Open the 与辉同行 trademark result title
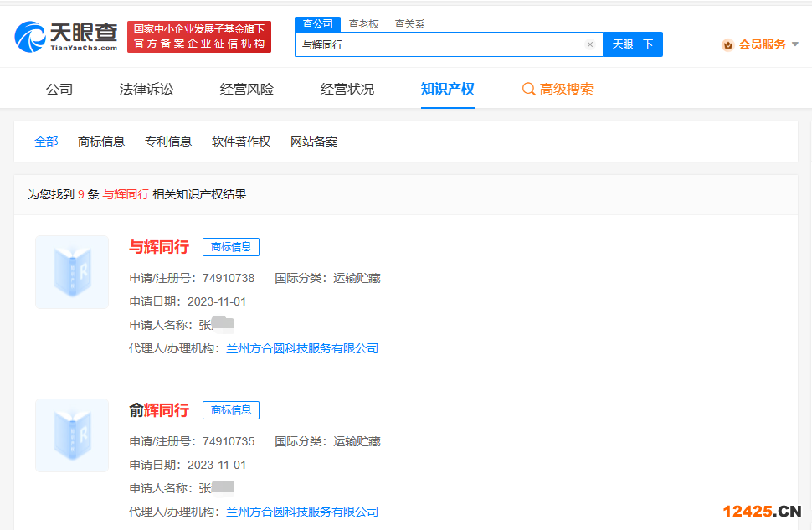This screenshot has width=812, height=530. point(159,247)
